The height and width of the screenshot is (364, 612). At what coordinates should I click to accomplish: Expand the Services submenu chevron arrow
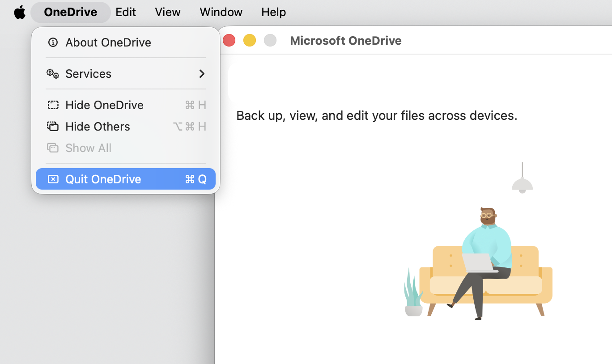pos(202,74)
